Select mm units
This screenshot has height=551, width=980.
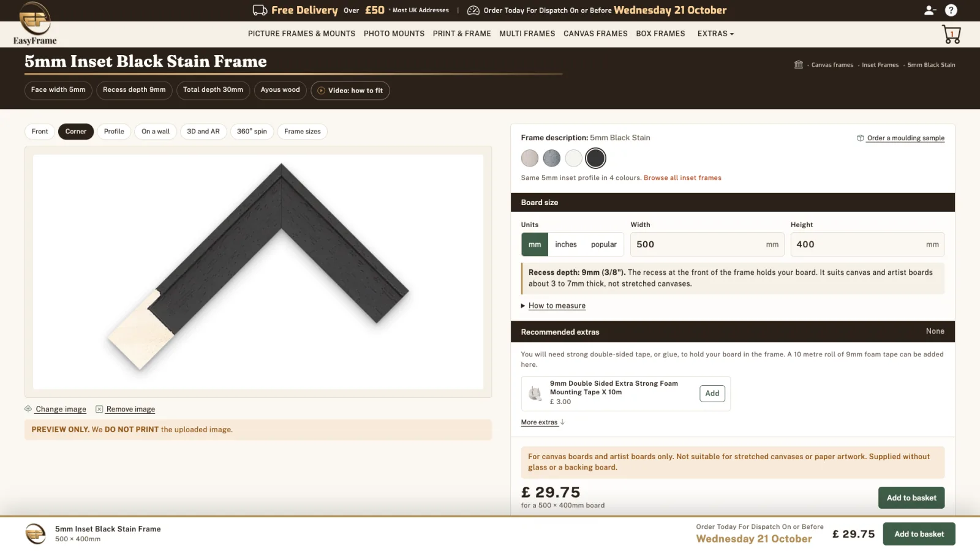click(535, 244)
